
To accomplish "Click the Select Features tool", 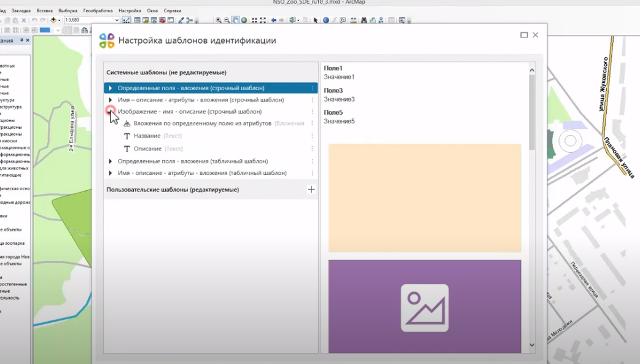I will point(292,20).
